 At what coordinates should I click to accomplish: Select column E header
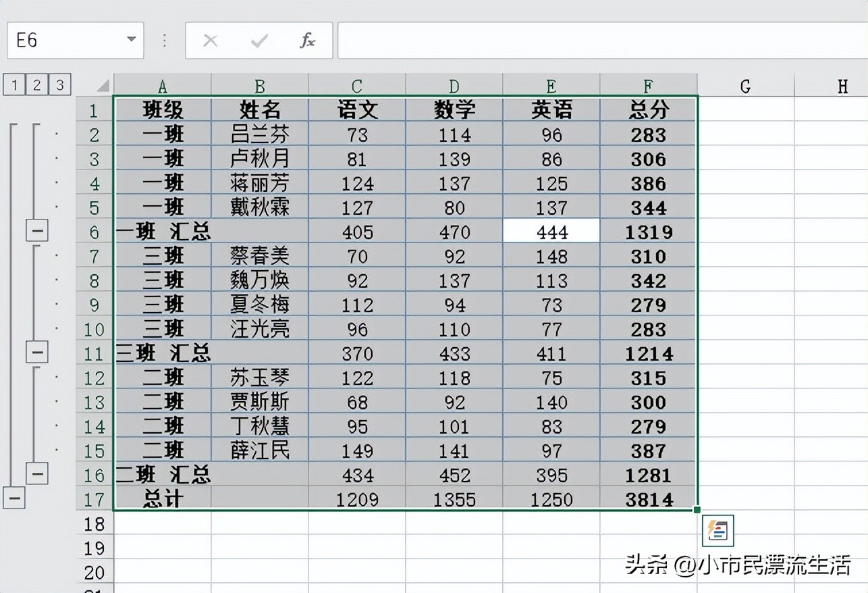tap(551, 86)
